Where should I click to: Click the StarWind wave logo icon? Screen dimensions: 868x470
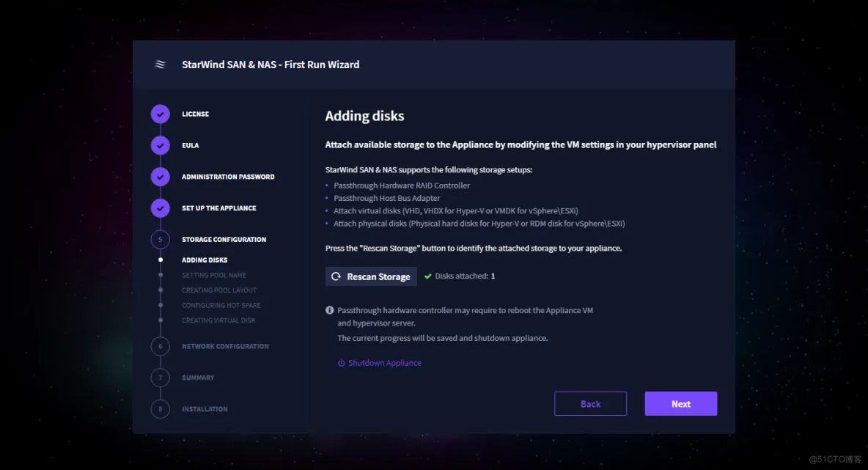160,65
